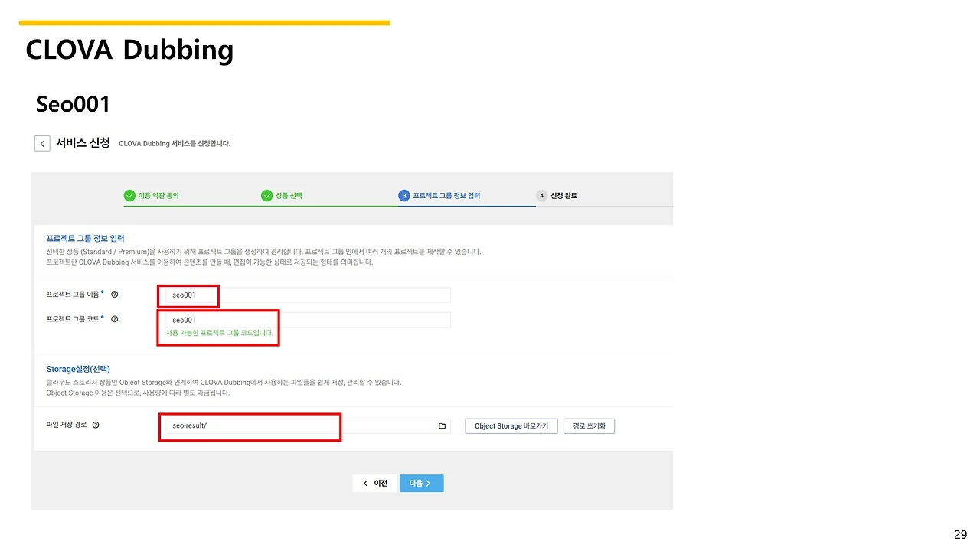Screen dimensions: 980x551
Task: Select the green check for 상품 선택 step
Action: (x=266, y=196)
